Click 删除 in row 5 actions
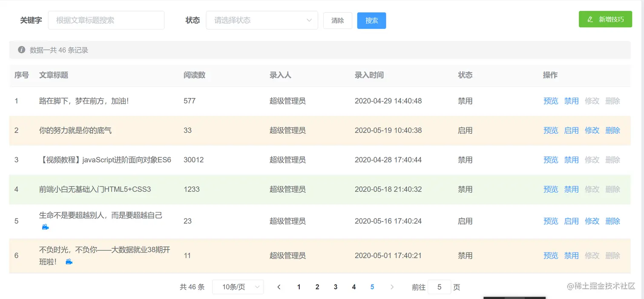 click(613, 221)
